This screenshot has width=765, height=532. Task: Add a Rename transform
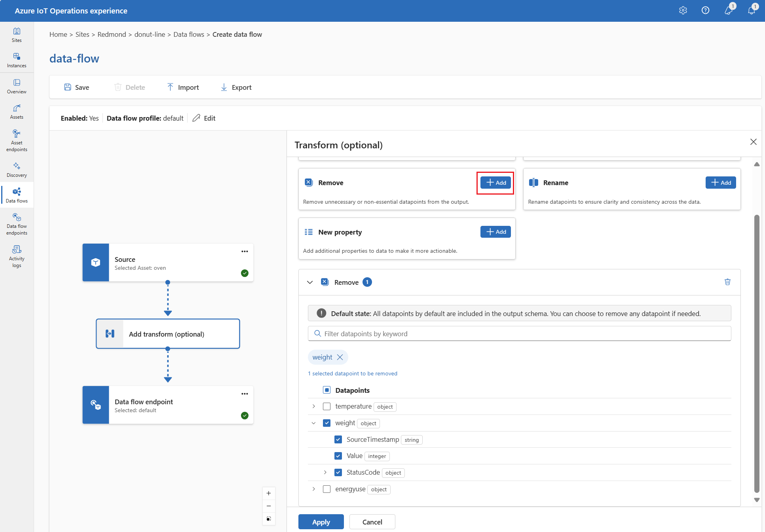click(x=720, y=182)
